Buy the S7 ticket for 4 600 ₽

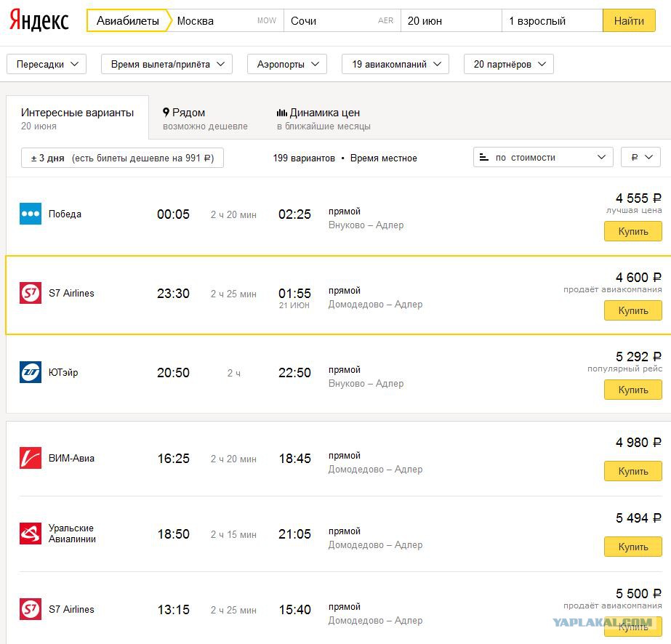coord(633,310)
